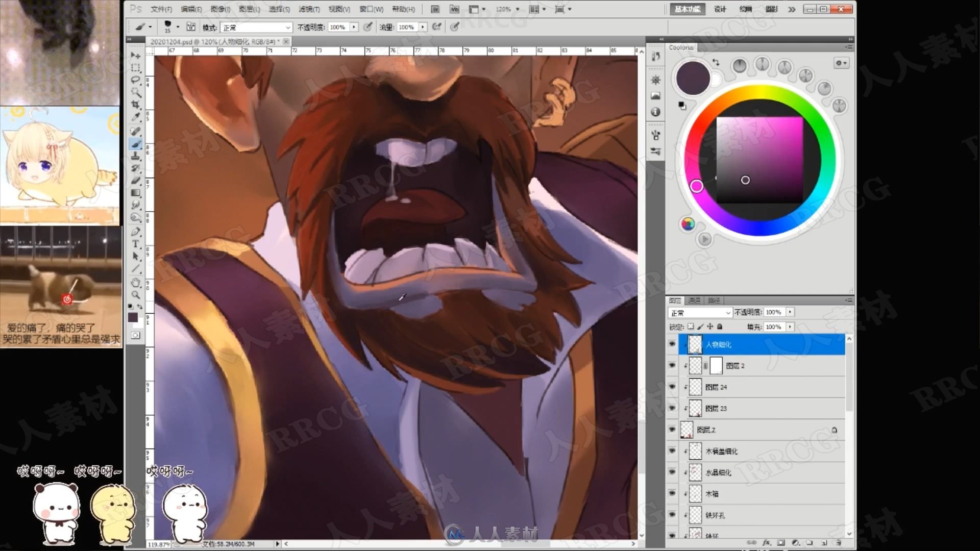980x551 pixels.
Task: Open the 滤镜(T) menu
Action: click(x=309, y=9)
